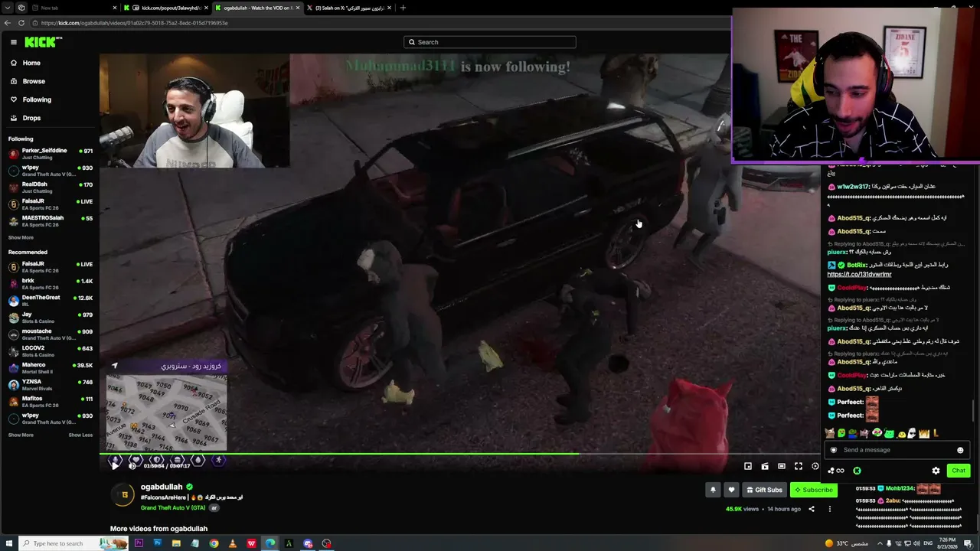Open Premiere Pro from the taskbar
This screenshot has width=980, height=551.
(x=139, y=543)
